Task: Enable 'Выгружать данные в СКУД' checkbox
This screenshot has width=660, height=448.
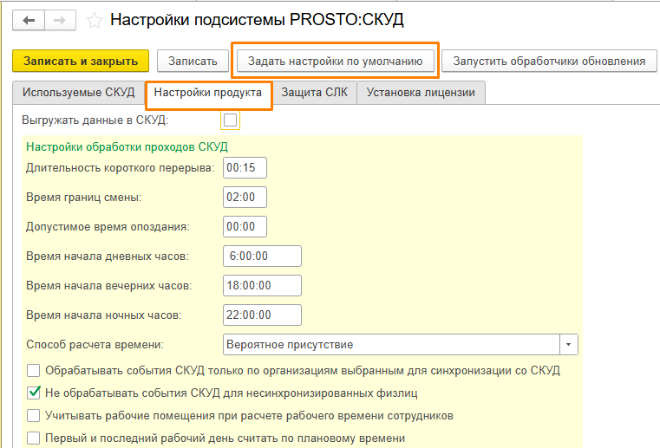Action: coord(231,121)
